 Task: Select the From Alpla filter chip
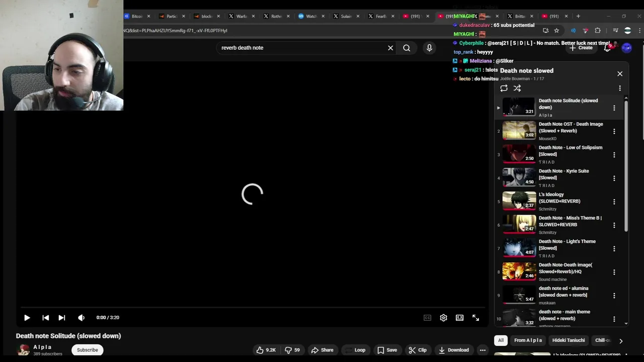pyautogui.click(x=528, y=340)
